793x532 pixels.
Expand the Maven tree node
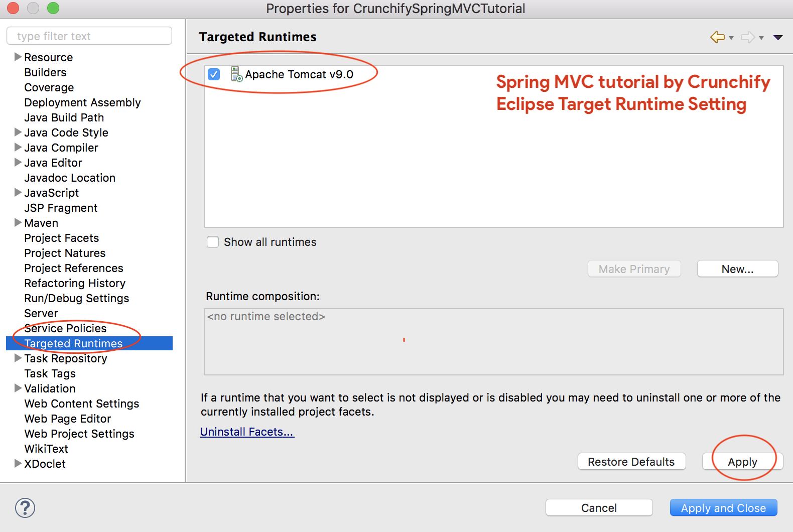[18, 222]
